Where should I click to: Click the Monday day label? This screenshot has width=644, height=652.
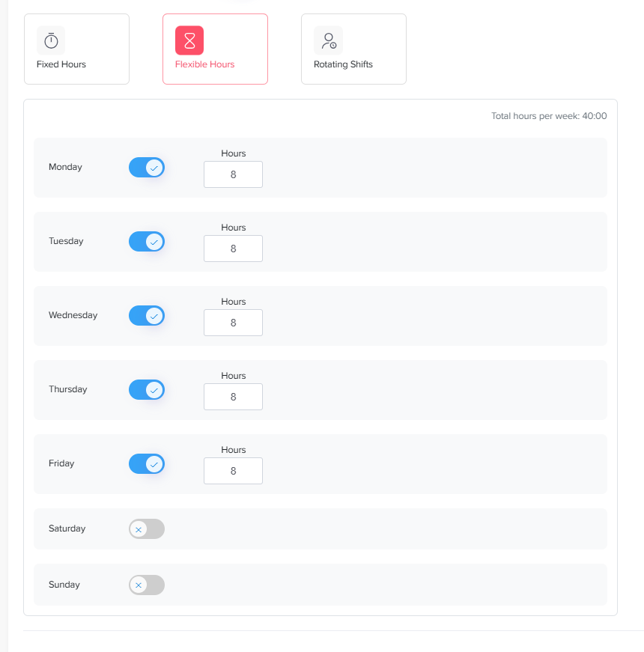pyautogui.click(x=65, y=167)
